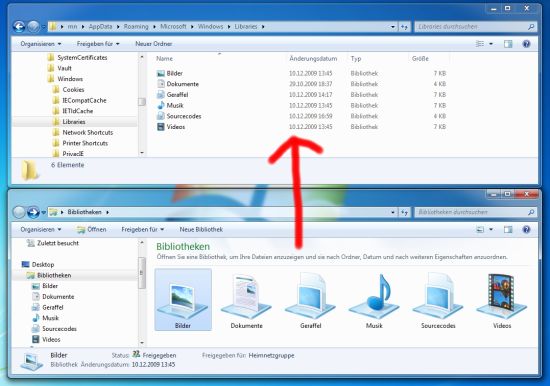The height and width of the screenshot is (386, 550).
Task: Open Organisieren menu in Bibliotheken window
Action: [x=41, y=229]
